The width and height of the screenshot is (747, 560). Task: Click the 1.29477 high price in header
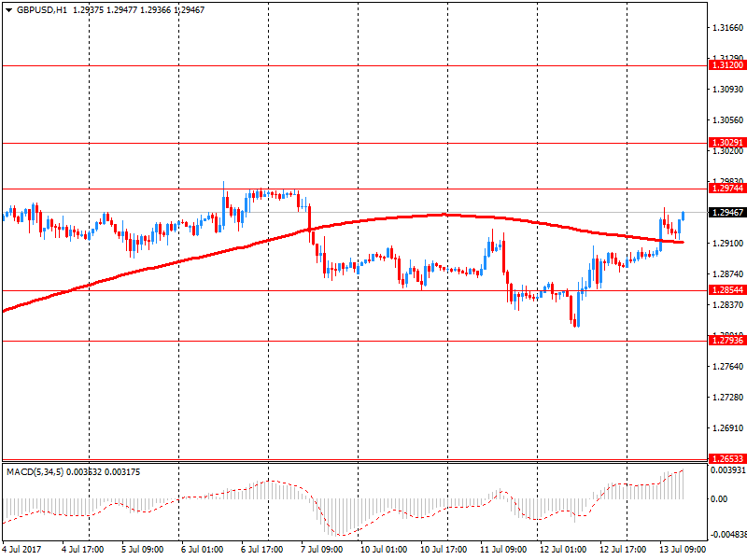[x=122, y=10]
